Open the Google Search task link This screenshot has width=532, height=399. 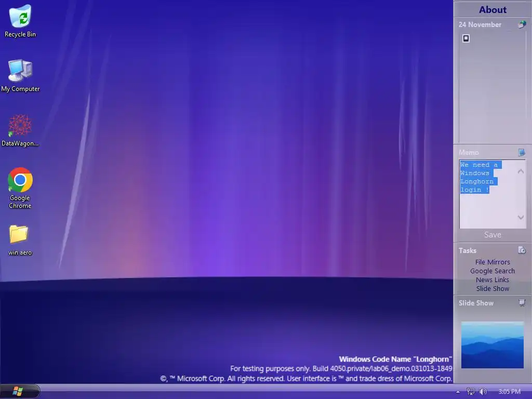(x=493, y=271)
